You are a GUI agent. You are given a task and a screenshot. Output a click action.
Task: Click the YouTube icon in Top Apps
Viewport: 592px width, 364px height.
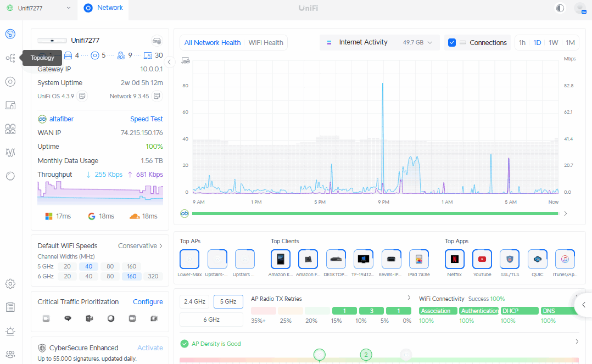(x=482, y=259)
